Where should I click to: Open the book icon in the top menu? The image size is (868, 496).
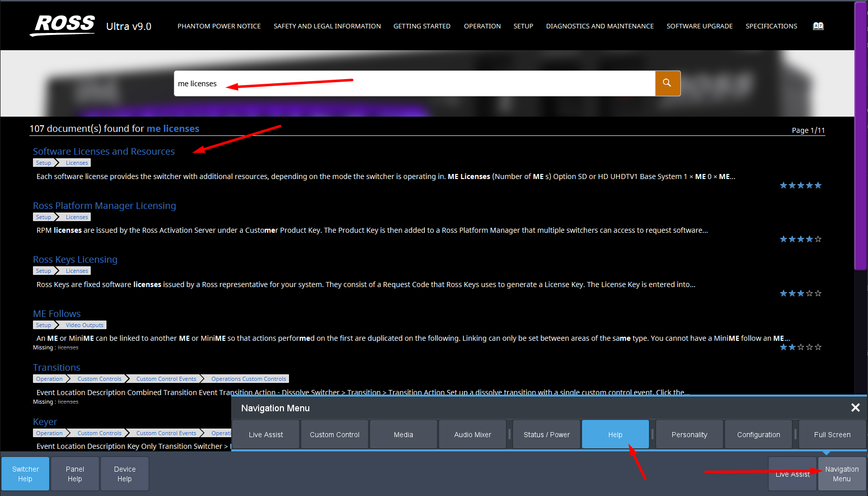[x=818, y=26]
